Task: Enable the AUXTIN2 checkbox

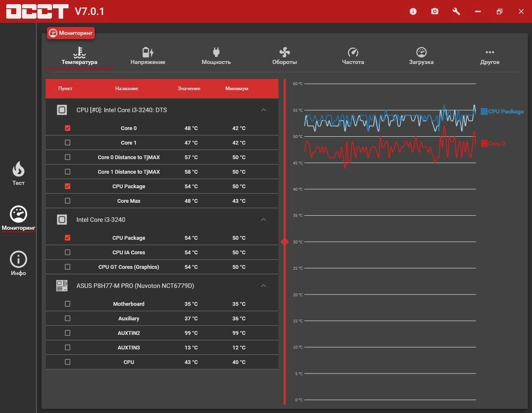Action: coord(68,333)
